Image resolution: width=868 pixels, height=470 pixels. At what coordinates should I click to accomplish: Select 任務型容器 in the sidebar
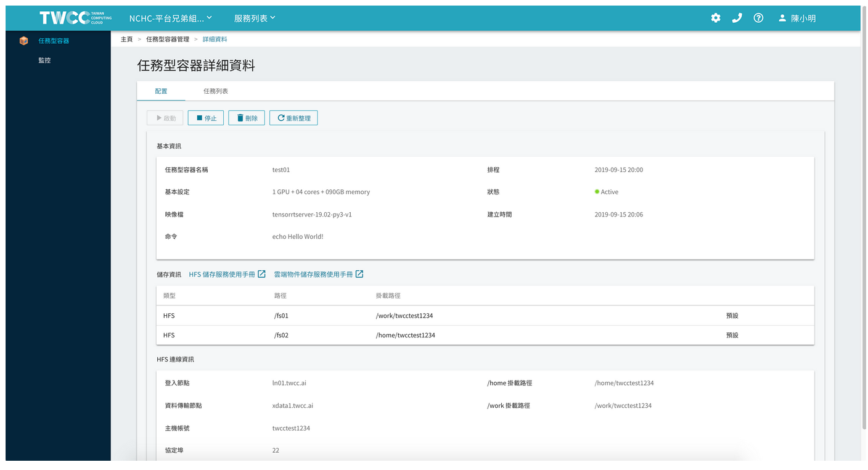pos(54,41)
